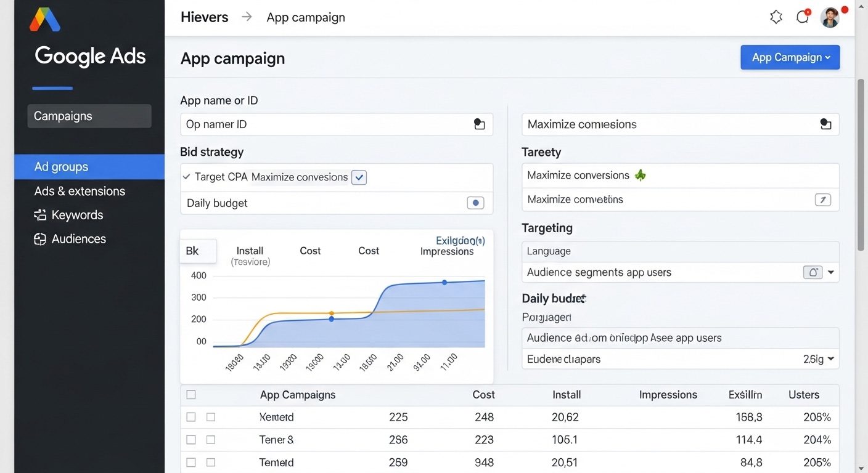Click the Hievers breadcrumb link

point(205,17)
